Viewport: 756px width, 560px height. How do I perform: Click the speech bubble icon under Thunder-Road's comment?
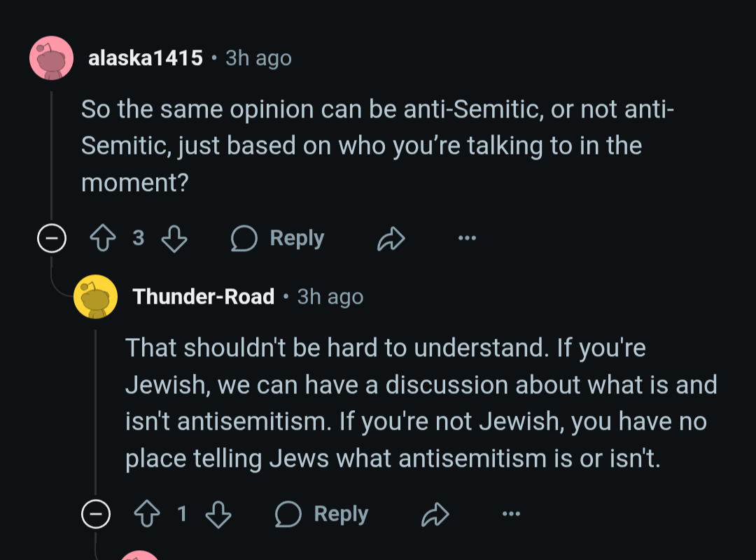288,514
